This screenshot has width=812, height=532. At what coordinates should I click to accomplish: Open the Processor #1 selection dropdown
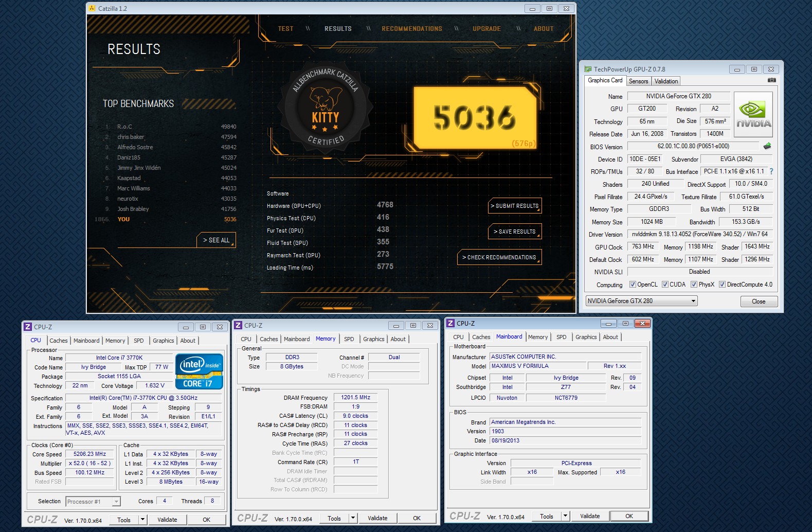tap(93, 502)
